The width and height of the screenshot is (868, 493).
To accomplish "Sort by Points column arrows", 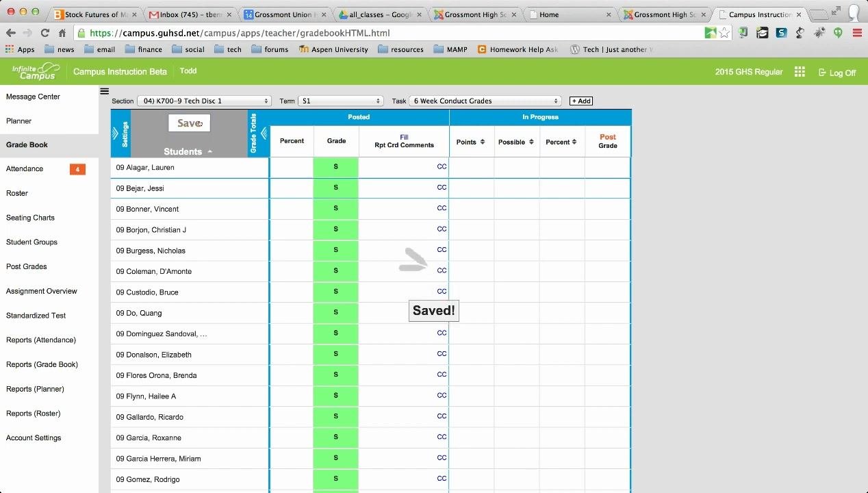I will click(483, 142).
